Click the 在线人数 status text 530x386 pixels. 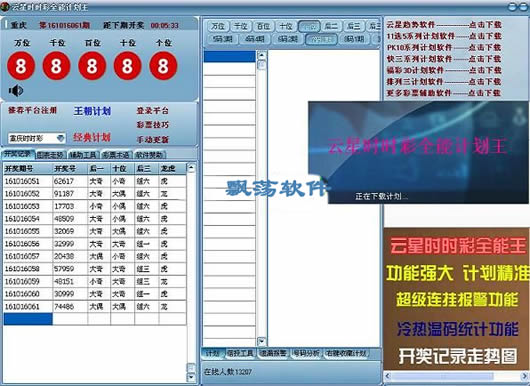(x=228, y=371)
